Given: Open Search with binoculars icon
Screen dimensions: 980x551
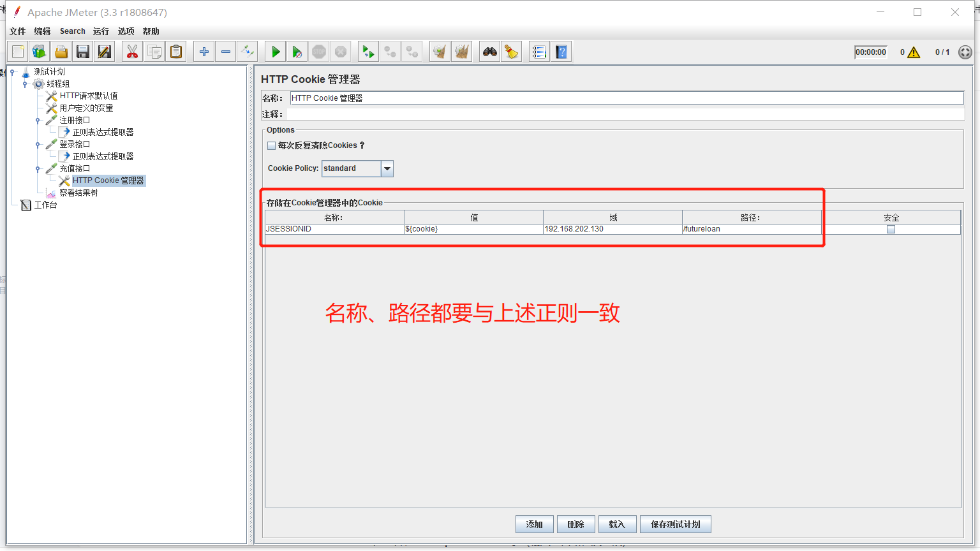Looking at the screenshot, I should pos(489,52).
